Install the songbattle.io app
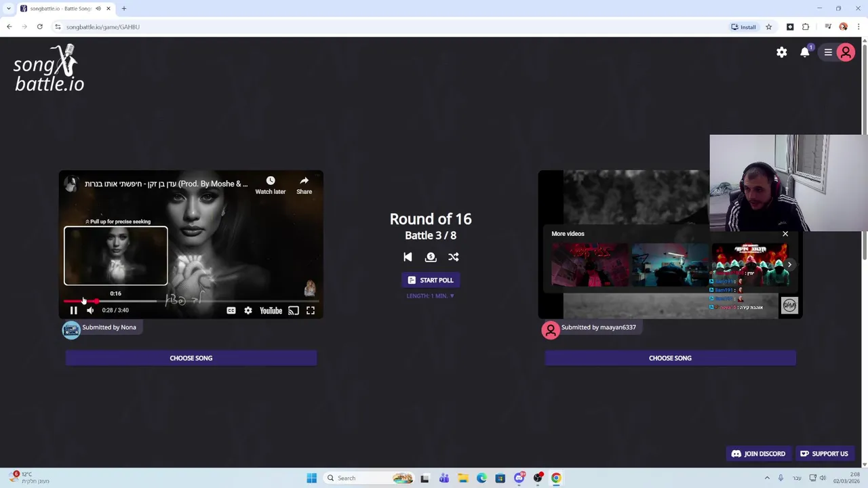Image resolution: width=868 pixels, height=488 pixels. [x=743, y=27]
